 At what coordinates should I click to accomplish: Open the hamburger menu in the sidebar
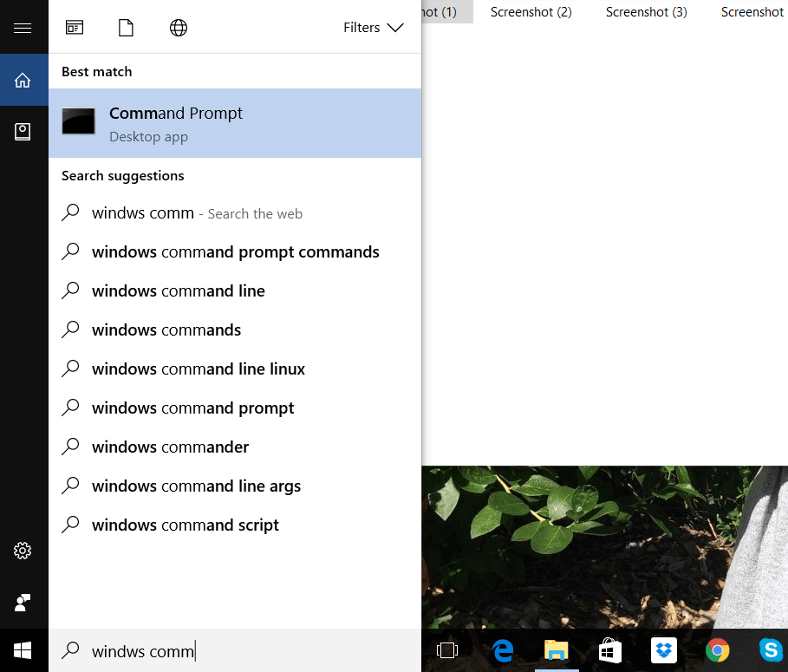[23, 26]
